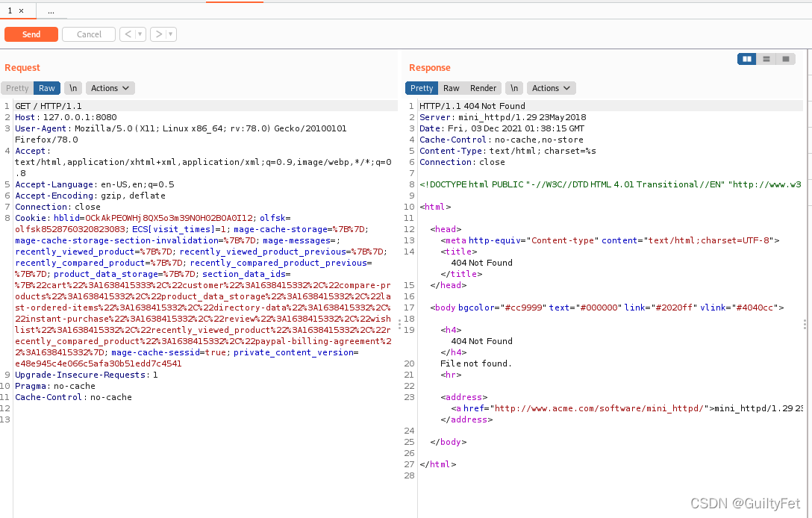Click the response 'Cache-Control: no-cache,no-store' line
This screenshot has height=518, width=812.
click(502, 140)
